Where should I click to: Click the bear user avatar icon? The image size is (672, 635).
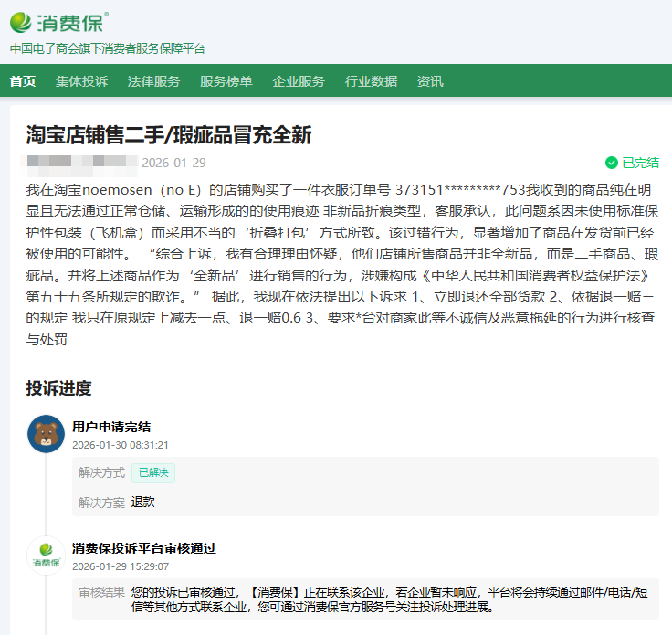pyautogui.click(x=46, y=433)
